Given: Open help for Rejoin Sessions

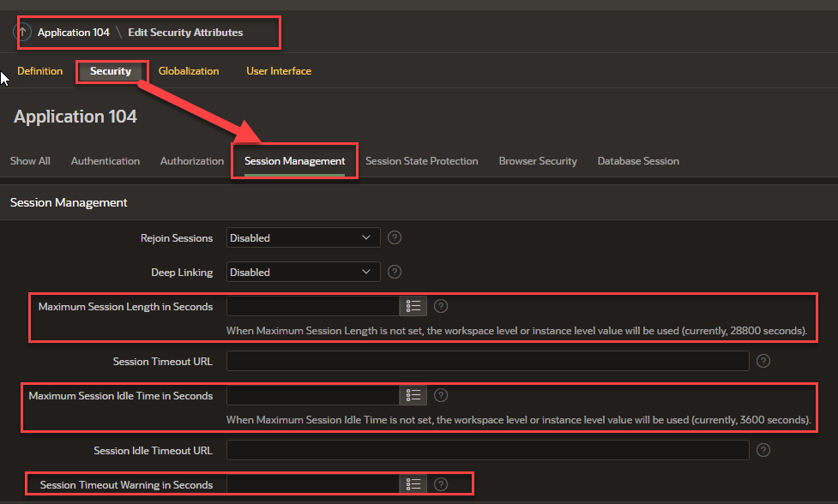Looking at the screenshot, I should coord(395,237).
